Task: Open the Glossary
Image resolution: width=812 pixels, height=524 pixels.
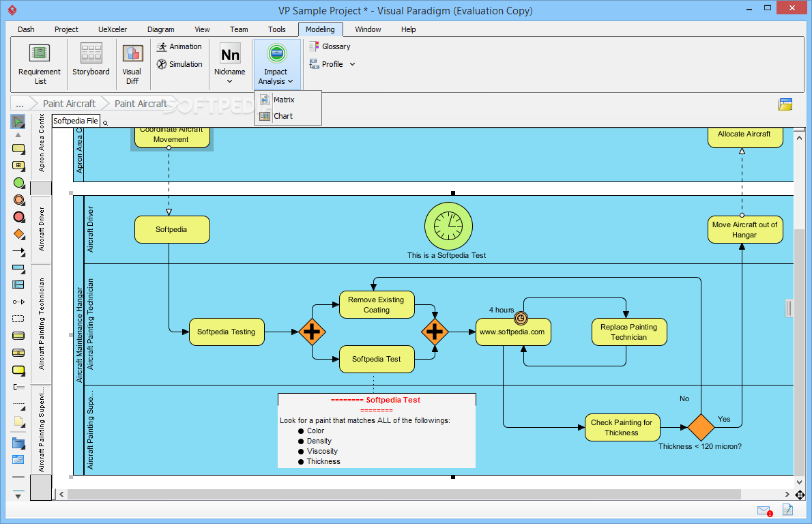Action: pyautogui.click(x=330, y=46)
